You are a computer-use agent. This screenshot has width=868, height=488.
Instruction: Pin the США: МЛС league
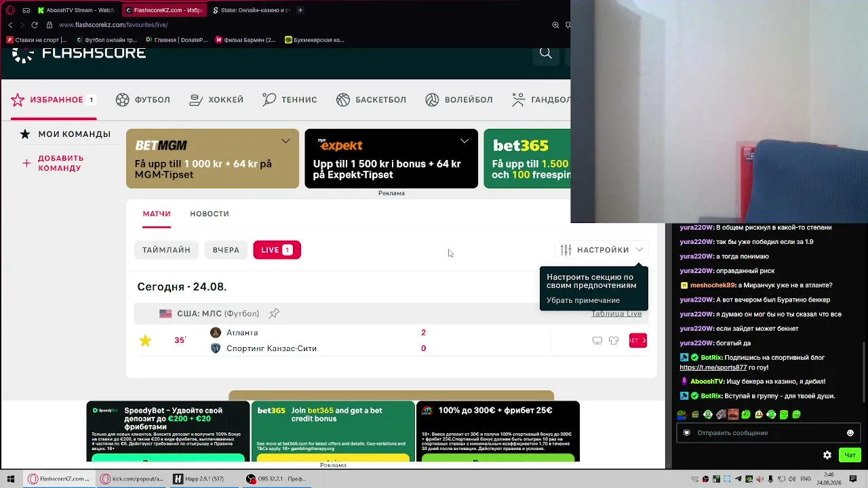click(274, 314)
